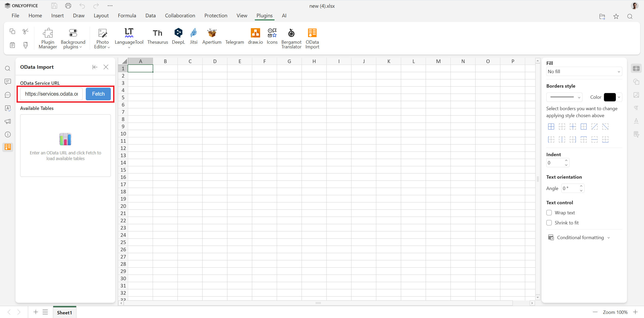Close the OData Import panel
This screenshot has width=644, height=318.
[106, 67]
